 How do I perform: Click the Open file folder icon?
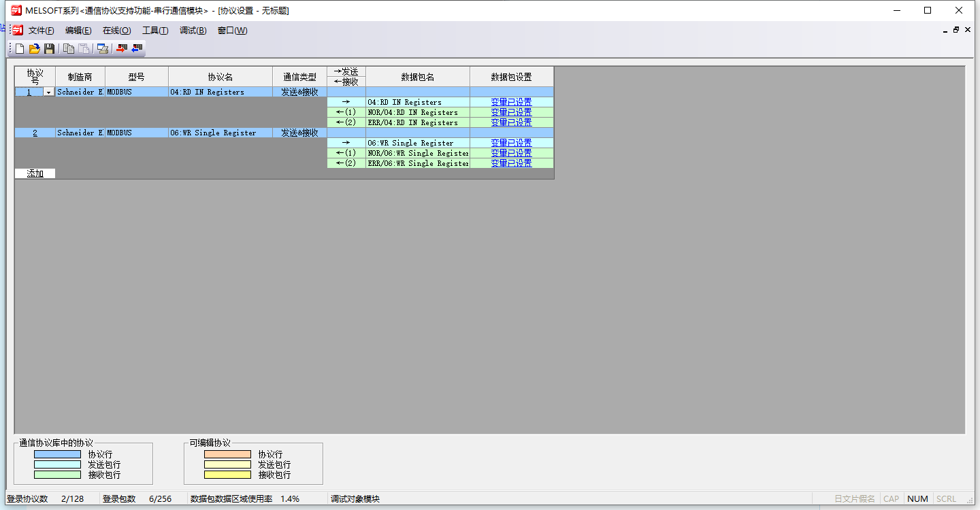click(x=34, y=48)
